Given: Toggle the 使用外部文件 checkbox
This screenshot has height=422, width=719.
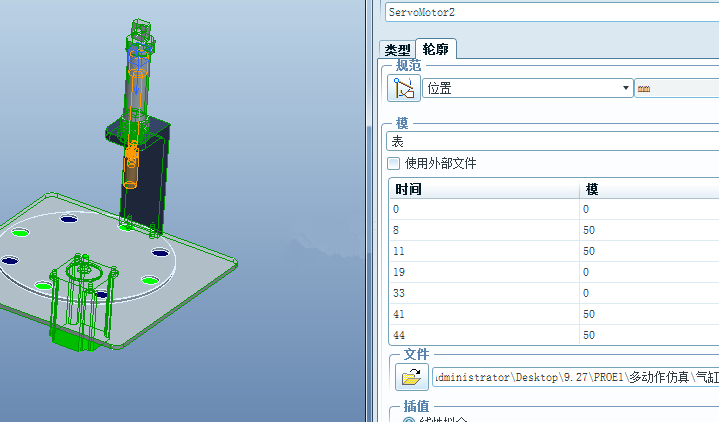Looking at the screenshot, I should tap(393, 163).
